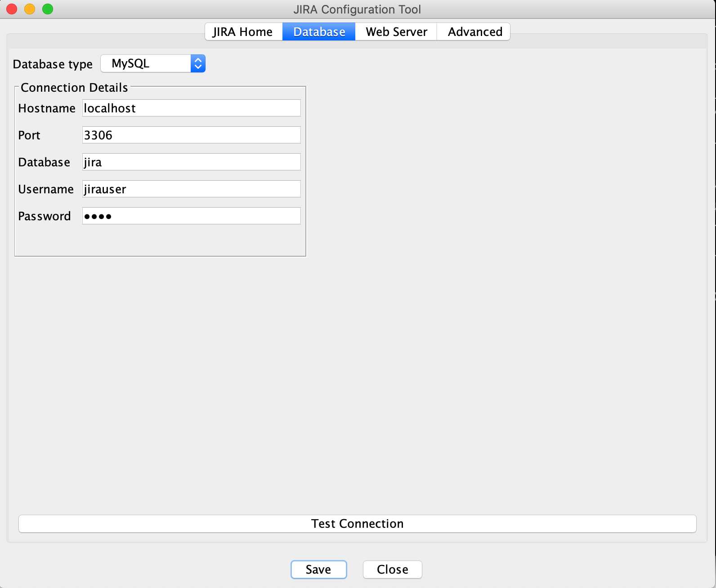This screenshot has height=588, width=716.
Task: Close the window with red button
Action: tap(12, 9)
